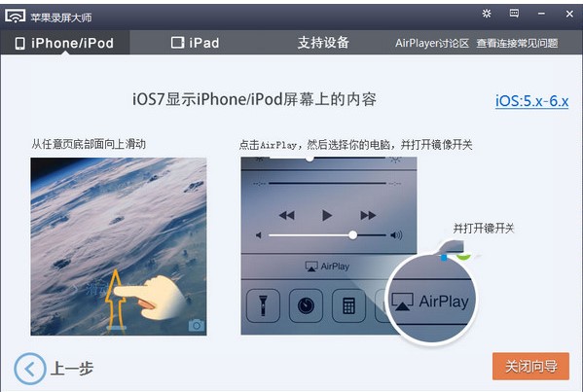Click the orange 关闭向导 button
Viewport: 583px width, 392px height.
(x=530, y=367)
